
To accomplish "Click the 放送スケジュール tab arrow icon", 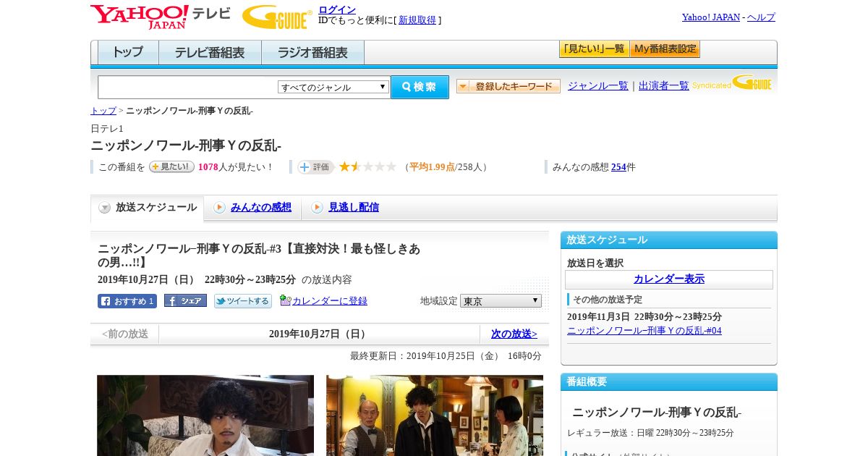I will (105, 208).
